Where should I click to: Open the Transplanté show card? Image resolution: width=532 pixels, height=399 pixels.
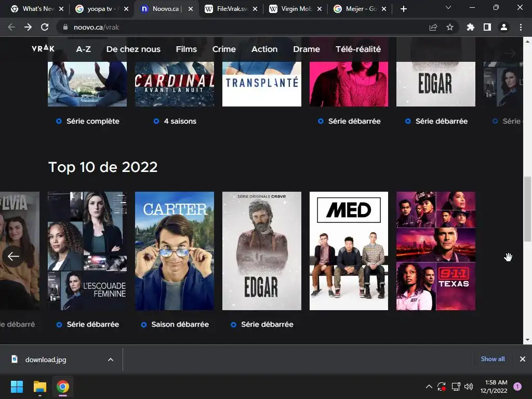(262, 84)
